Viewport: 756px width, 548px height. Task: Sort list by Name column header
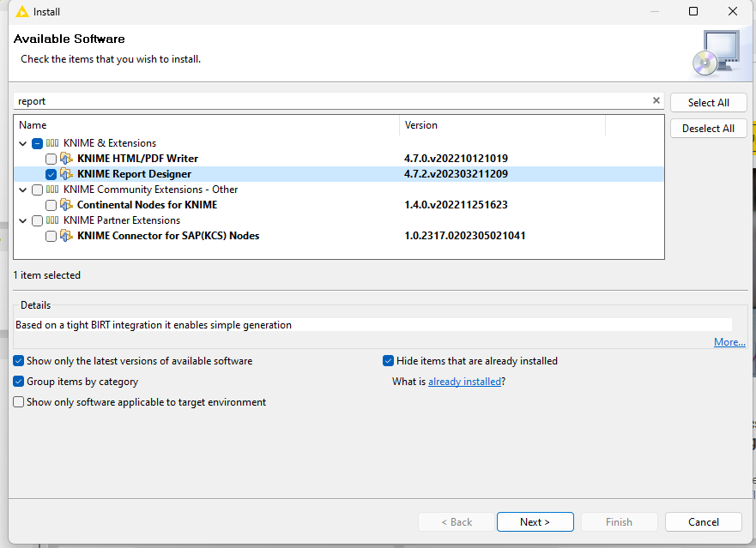coord(206,125)
